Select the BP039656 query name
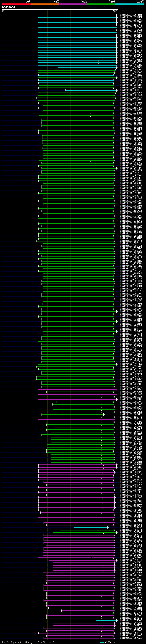This screenshot has height=644, width=146. (x=8, y=7)
